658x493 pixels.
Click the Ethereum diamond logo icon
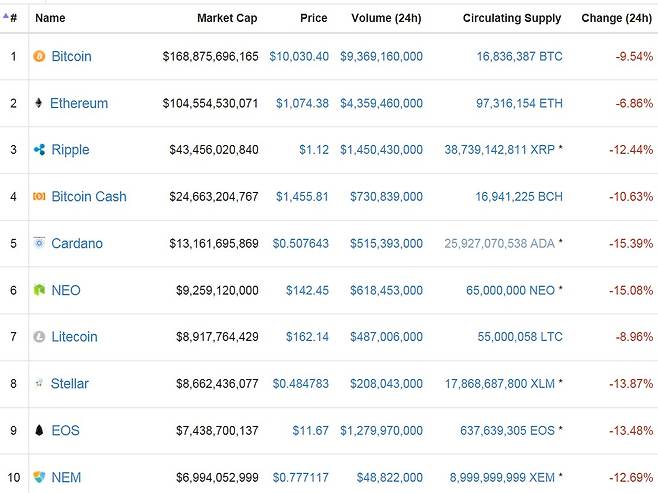click(x=39, y=103)
